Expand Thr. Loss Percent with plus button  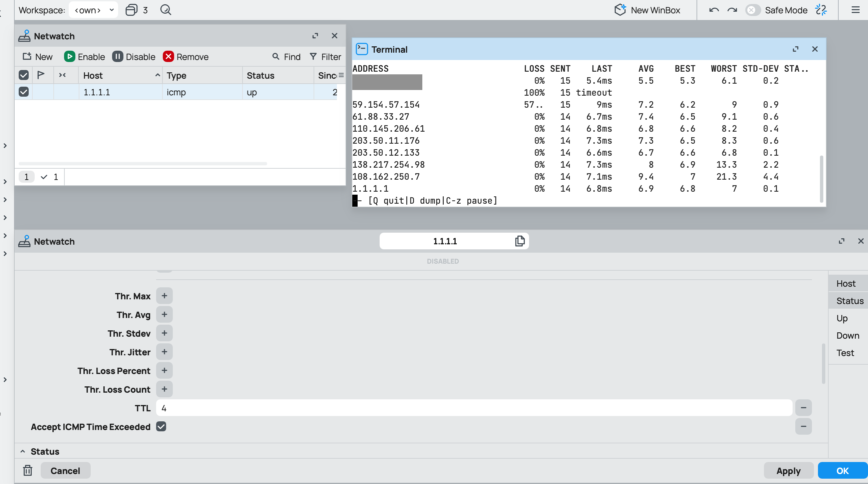(164, 370)
